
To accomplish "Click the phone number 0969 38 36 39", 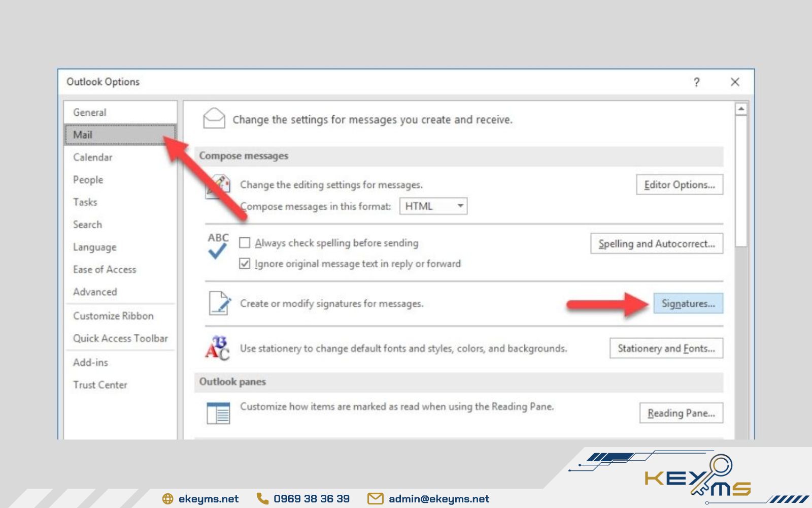I will point(312,499).
